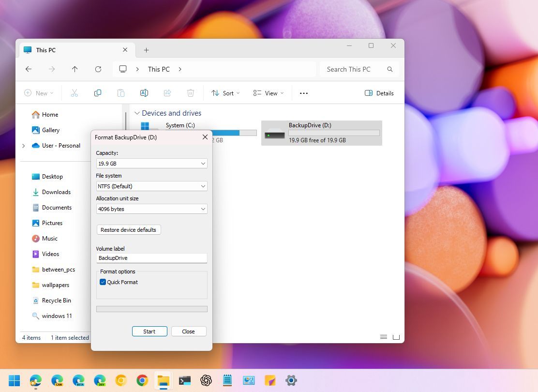This screenshot has width=538, height=392.
Task: Click the Start format button
Action: click(149, 331)
